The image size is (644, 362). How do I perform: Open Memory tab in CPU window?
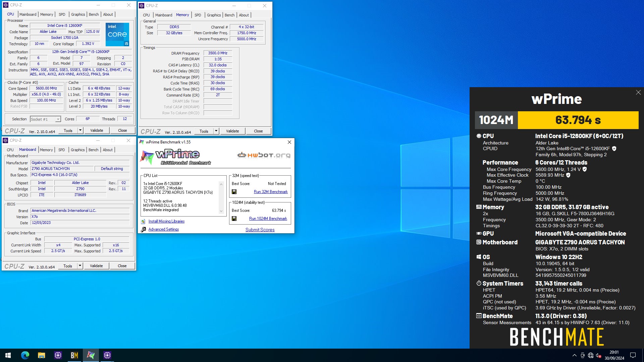point(47,14)
